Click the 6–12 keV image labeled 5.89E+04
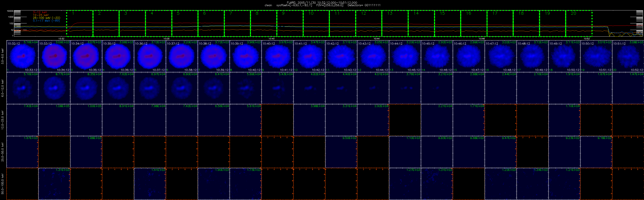 [x=246, y=88]
